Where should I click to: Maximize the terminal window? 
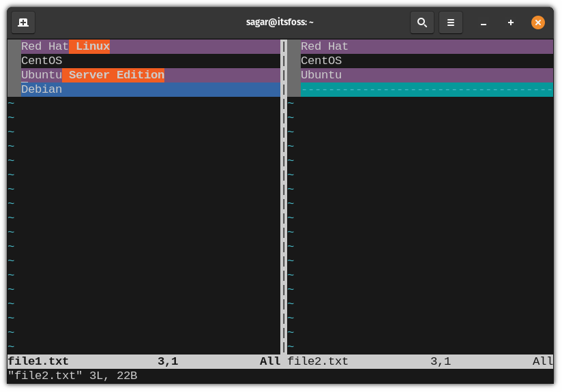511,22
